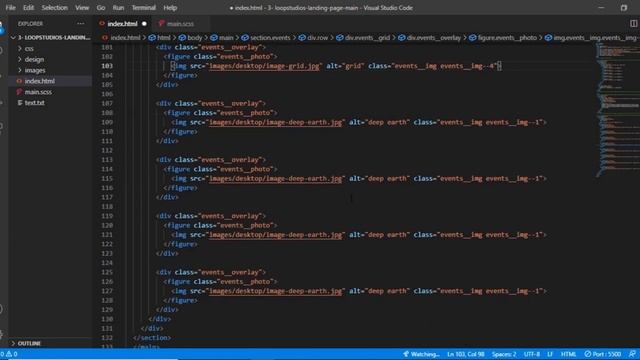The image size is (640, 360).
Task: Follow the image-deep-earth.jpg link on line 127
Action: point(275,291)
